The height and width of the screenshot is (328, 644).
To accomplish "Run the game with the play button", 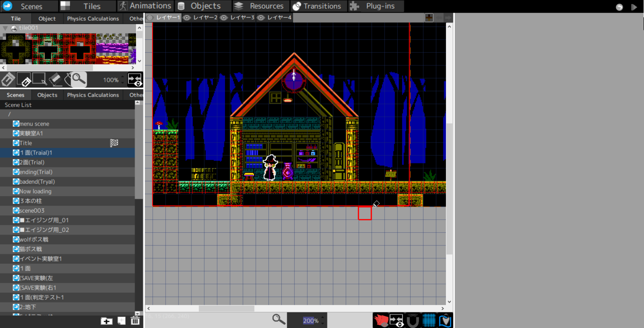I will coord(634,6).
